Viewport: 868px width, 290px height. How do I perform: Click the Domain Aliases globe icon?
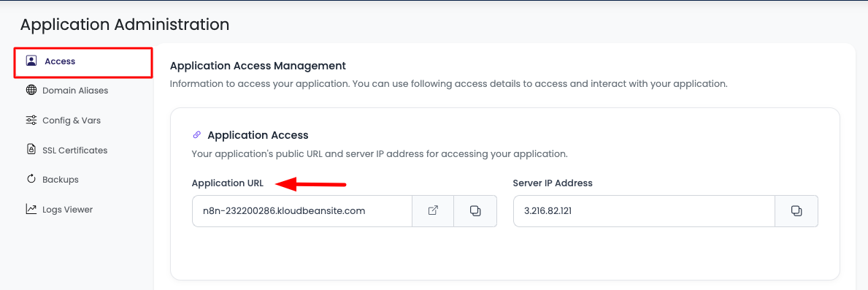31,90
